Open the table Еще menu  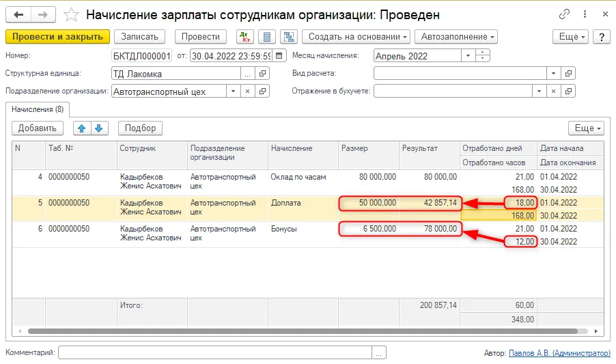click(586, 128)
